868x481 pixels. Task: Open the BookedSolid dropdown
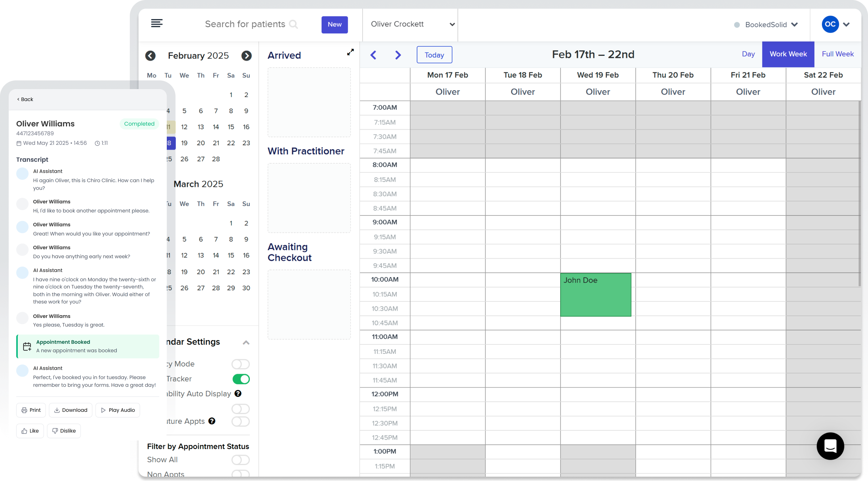[772, 25]
